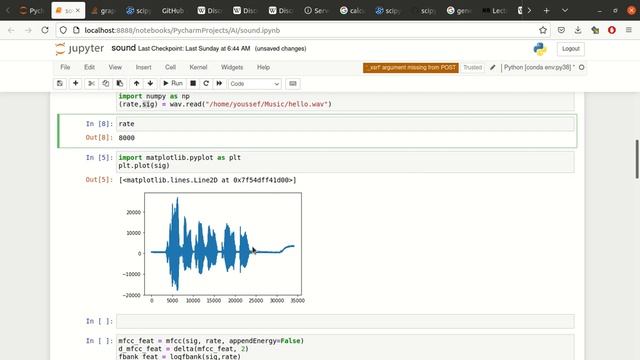Image resolution: width=640 pixels, height=360 pixels.
Task: List all tabs dropdown arrow
Action: pyautogui.click(x=565, y=11)
